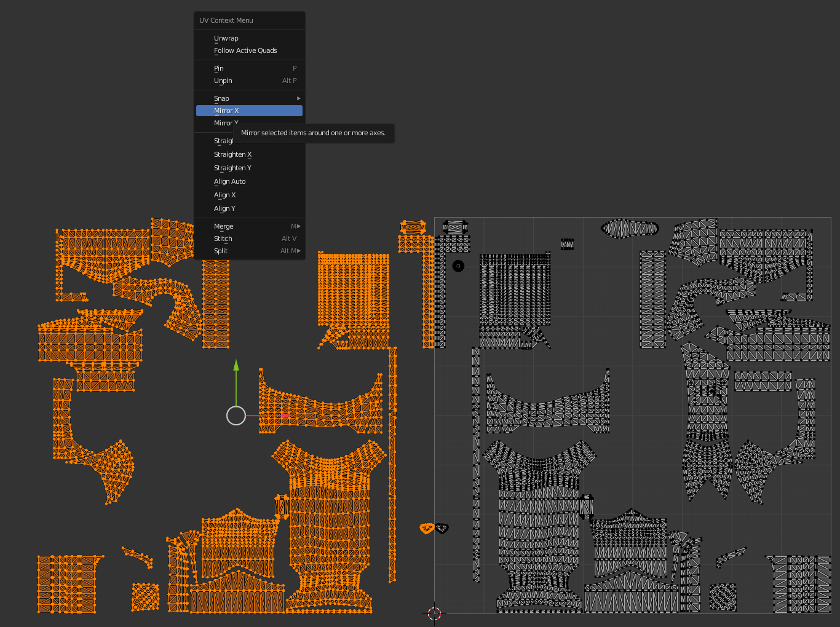Image resolution: width=840 pixels, height=627 pixels.
Task: Click the 2D cursor crosshair at UV origin
Action: pyautogui.click(x=434, y=613)
